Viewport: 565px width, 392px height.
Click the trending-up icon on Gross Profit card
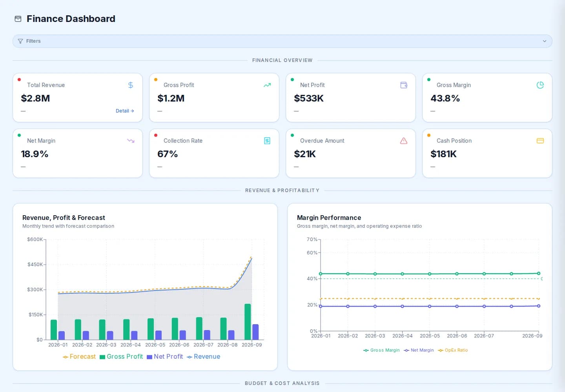click(267, 85)
